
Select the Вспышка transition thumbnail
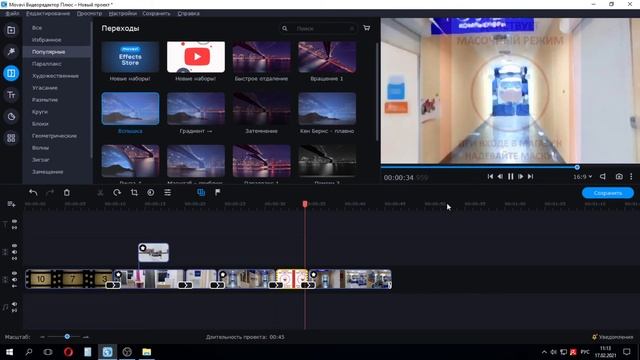point(130,109)
